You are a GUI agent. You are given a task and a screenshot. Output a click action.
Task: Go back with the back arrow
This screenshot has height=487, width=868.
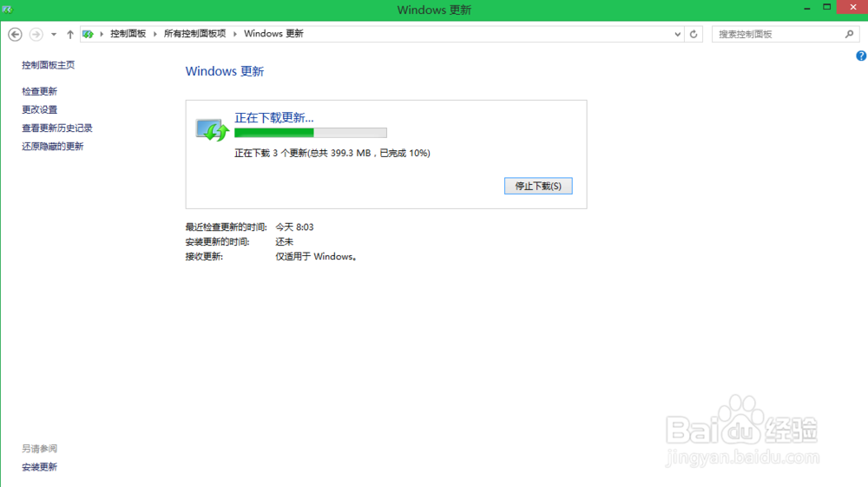click(x=15, y=35)
